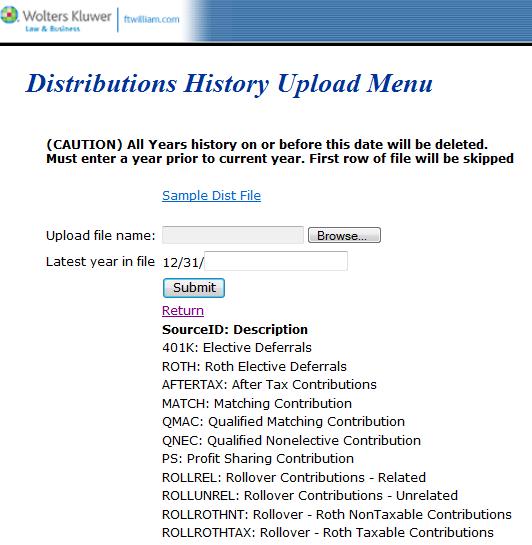Submit the distributions history upload
The height and width of the screenshot is (545, 532).
coord(194,288)
